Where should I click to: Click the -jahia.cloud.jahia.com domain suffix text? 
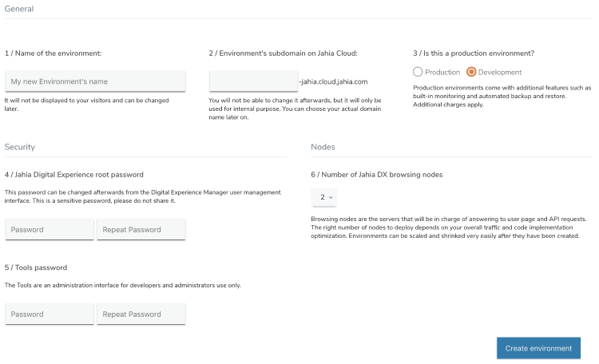coord(334,81)
